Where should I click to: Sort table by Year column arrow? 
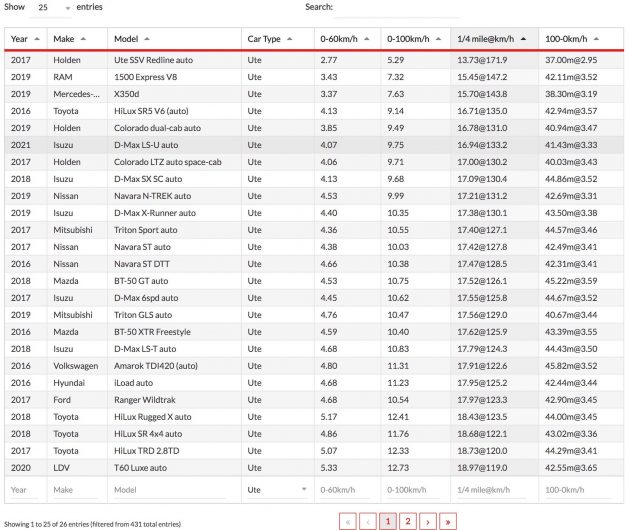coord(37,39)
